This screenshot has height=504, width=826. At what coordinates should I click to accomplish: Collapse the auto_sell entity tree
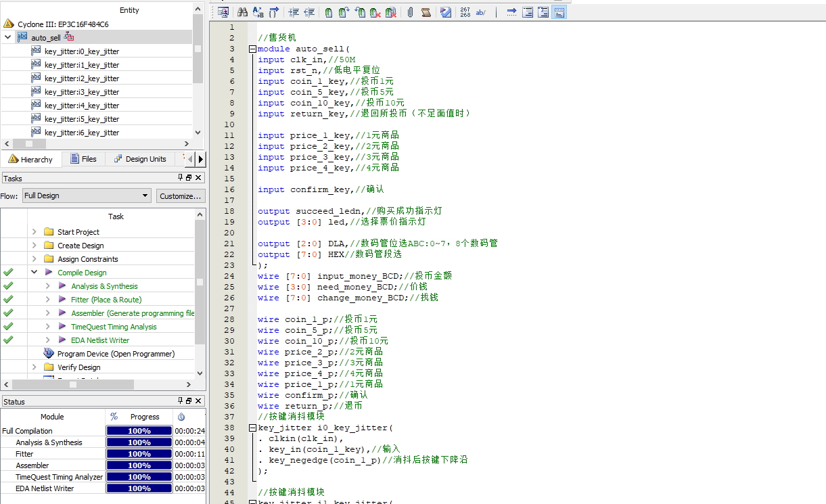click(8, 37)
